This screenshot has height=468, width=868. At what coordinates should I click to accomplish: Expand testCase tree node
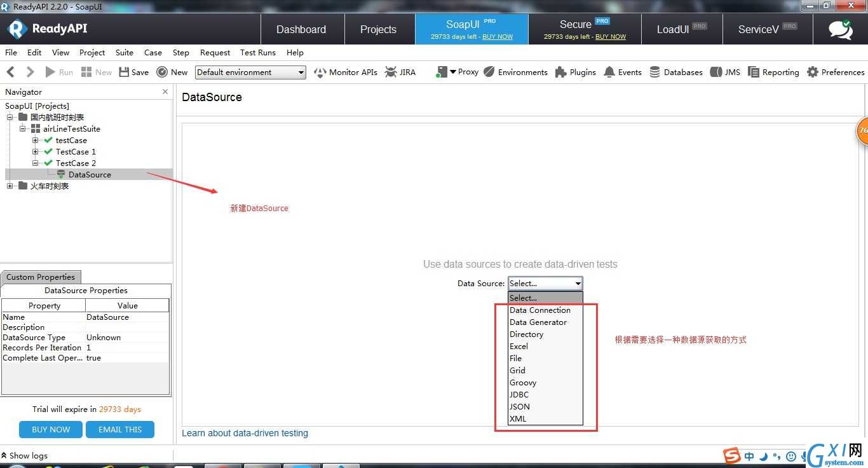[x=36, y=140]
